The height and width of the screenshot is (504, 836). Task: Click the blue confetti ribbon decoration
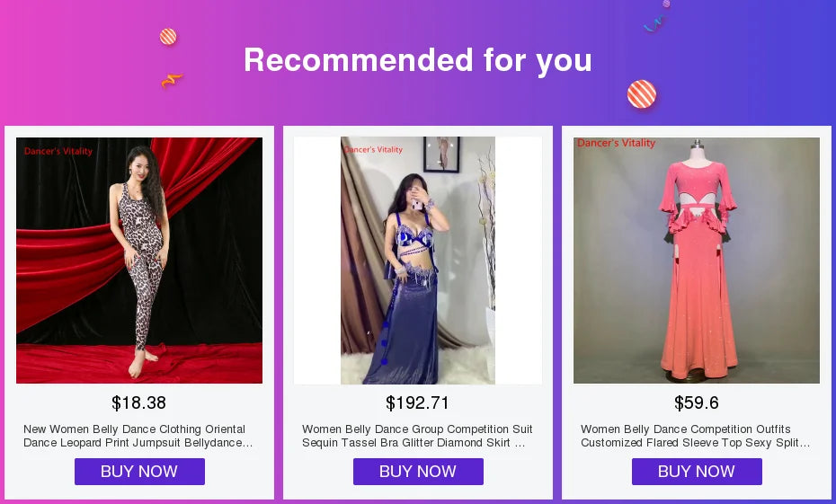[654, 24]
